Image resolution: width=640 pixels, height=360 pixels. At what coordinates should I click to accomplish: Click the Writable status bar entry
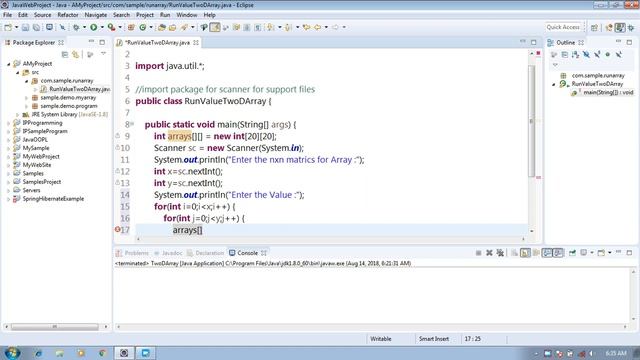pyautogui.click(x=380, y=339)
